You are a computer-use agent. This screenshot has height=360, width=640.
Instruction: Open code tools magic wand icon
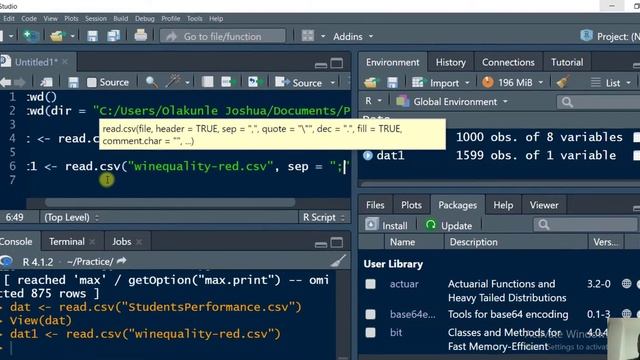point(173,82)
